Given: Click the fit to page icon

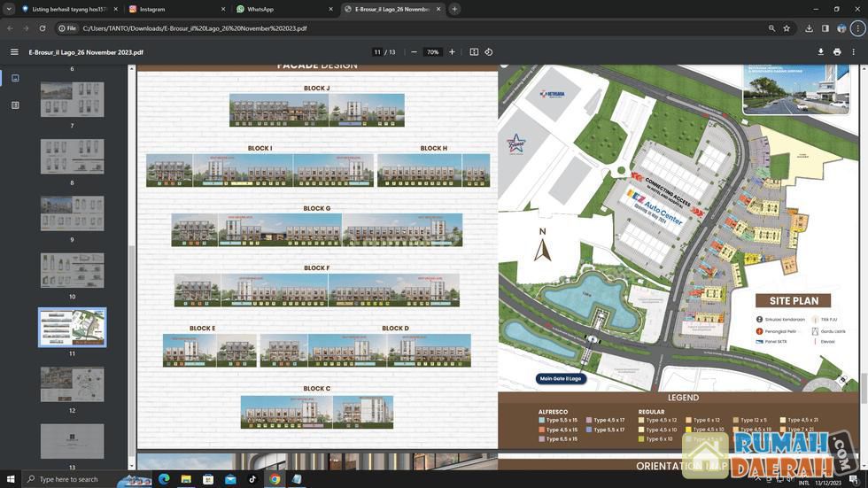Looking at the screenshot, I should 474,52.
